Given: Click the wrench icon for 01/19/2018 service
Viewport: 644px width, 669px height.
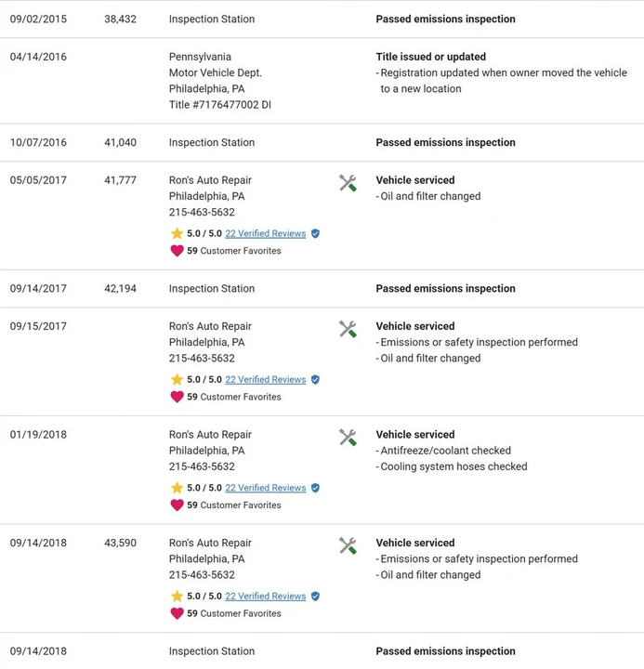Looking at the screenshot, I should (x=348, y=438).
